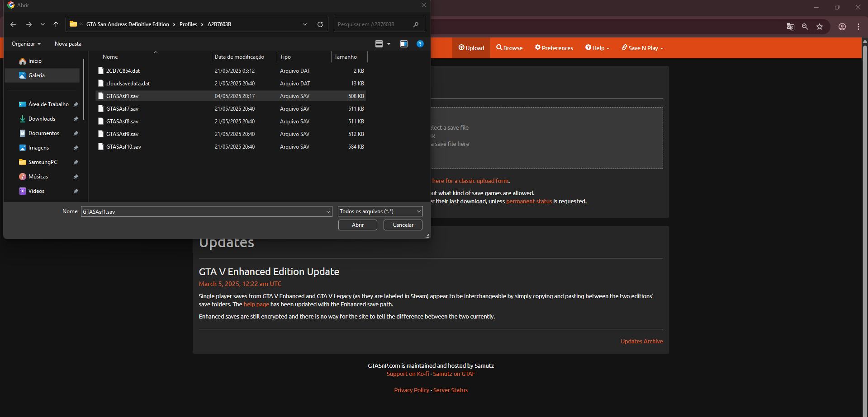The width and height of the screenshot is (868, 417).
Task: Open recent locations chevron in dialog
Action: [43, 24]
